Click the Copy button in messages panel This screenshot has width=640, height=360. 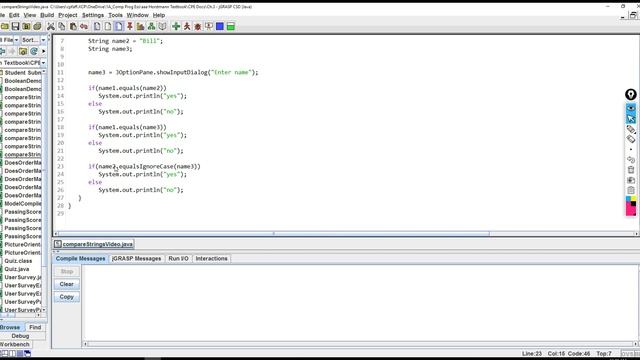coord(67,297)
